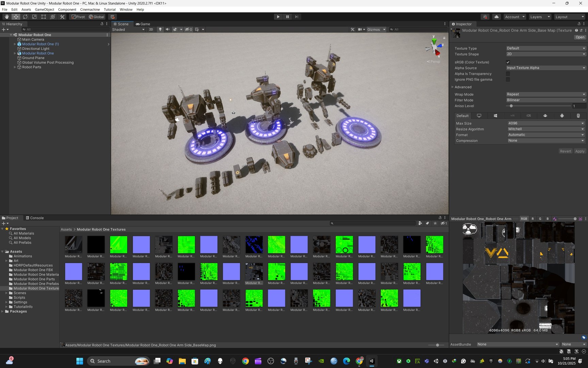Select the Rect transform tool
This screenshot has height=368, width=588.
pos(44,17)
